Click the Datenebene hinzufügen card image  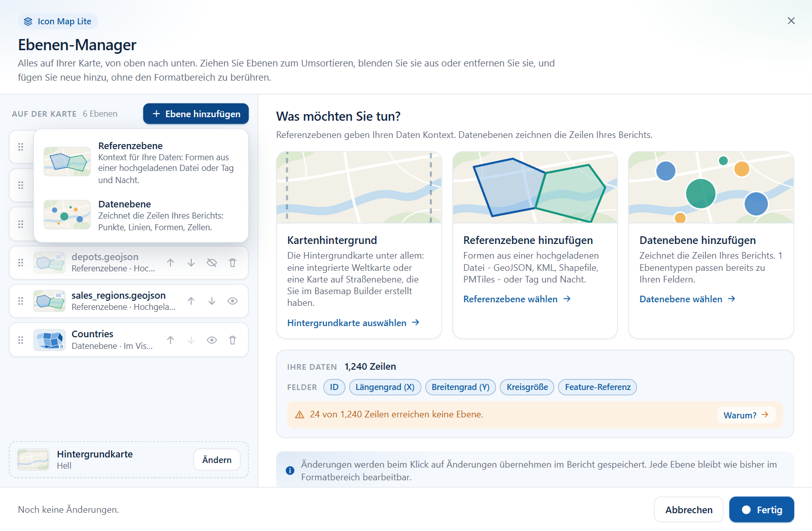click(711, 188)
